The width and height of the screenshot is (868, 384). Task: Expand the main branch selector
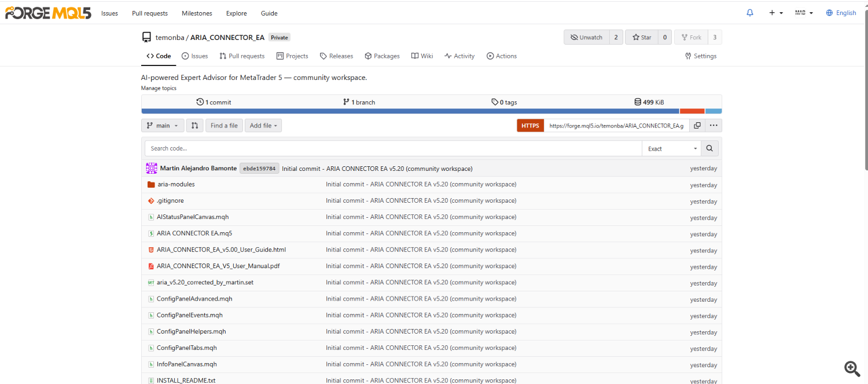[163, 126]
